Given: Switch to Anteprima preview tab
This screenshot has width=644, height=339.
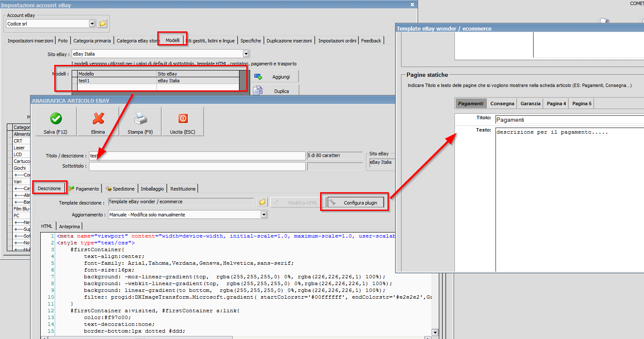Looking at the screenshot, I should 70,227.
